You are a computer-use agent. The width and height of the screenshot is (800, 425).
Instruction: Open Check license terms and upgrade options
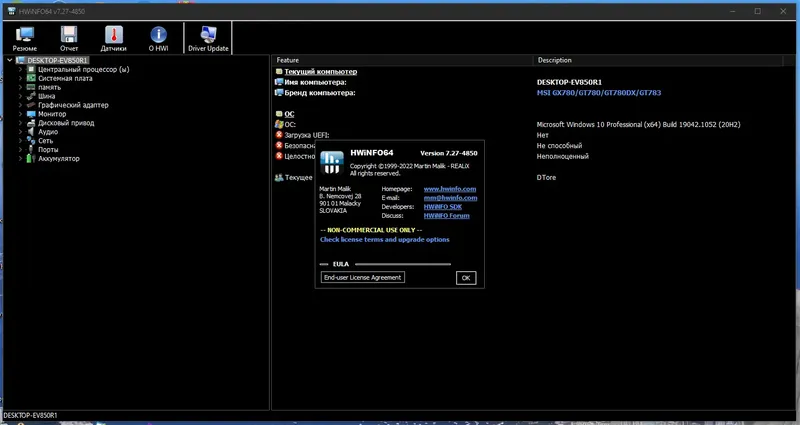[x=385, y=239]
